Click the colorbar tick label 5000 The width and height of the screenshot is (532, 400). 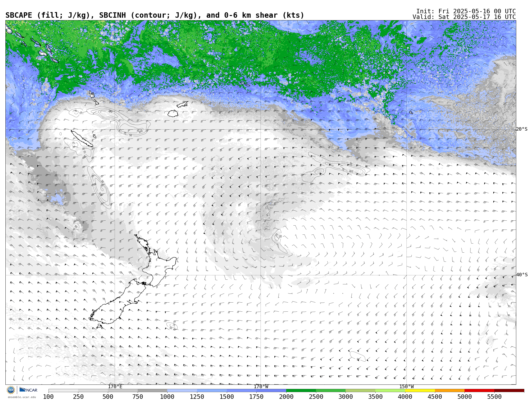[465, 397]
